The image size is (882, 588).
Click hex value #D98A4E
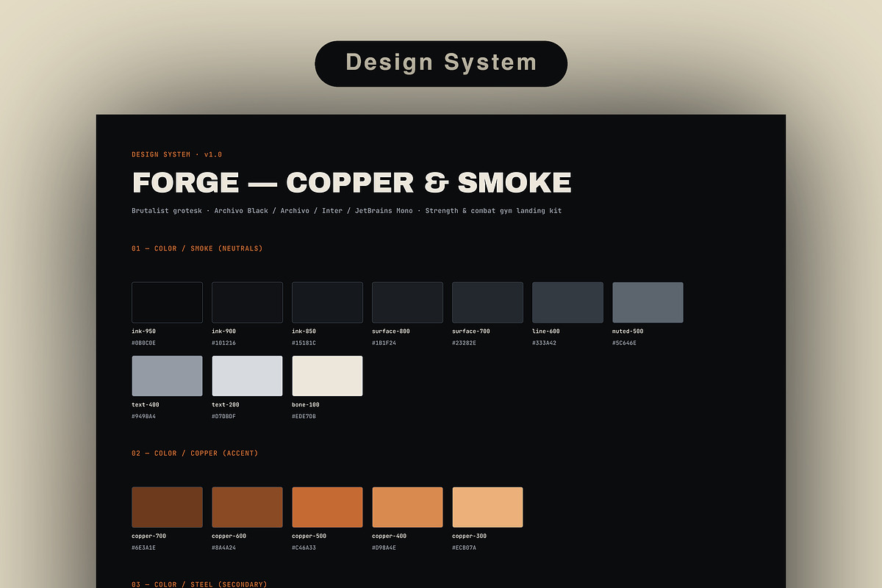click(x=384, y=548)
